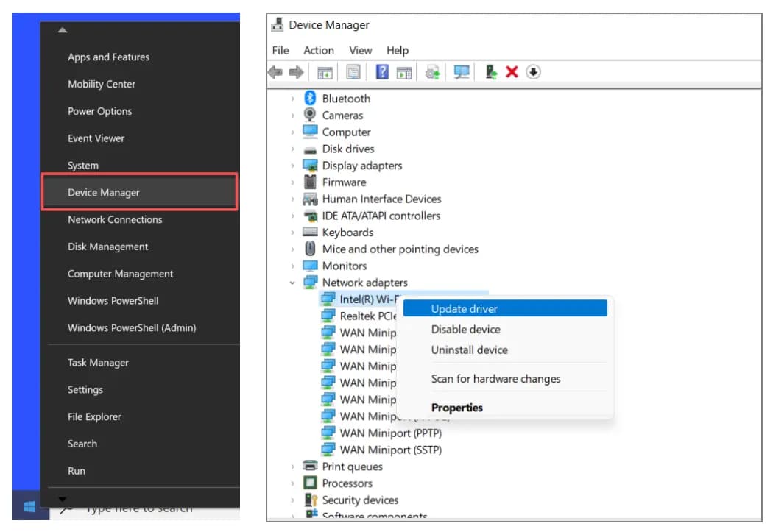Click the Help toolbar icon
This screenshot has height=532, width=773.
tap(381, 71)
